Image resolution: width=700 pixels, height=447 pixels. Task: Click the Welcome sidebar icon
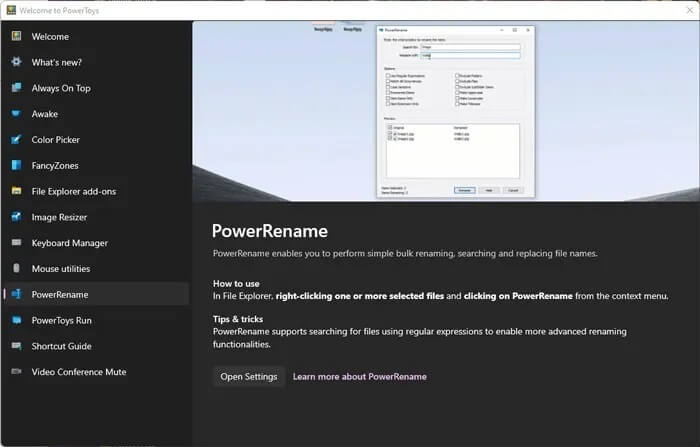[17, 36]
